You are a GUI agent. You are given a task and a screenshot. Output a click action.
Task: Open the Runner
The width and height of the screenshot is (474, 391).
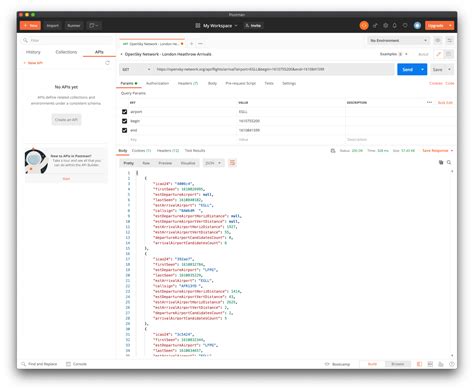[74, 26]
